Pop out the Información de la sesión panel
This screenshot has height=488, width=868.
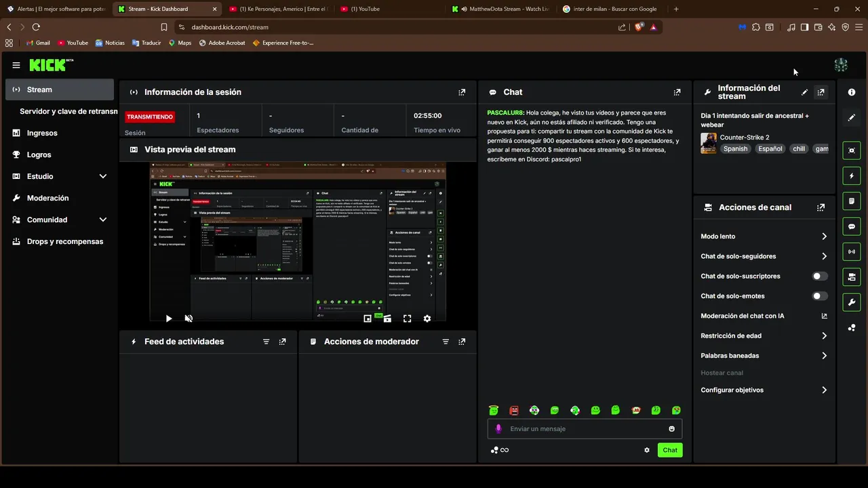462,92
